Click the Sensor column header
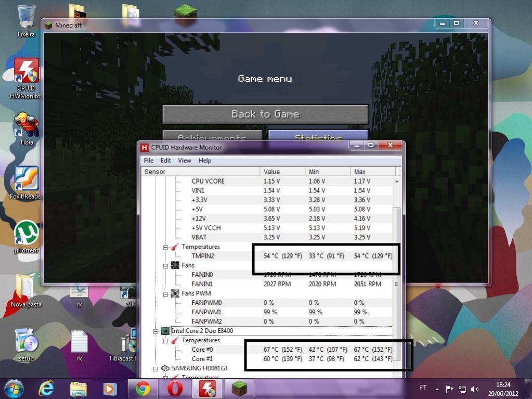Viewport: 532px width, 399px height. coord(201,172)
